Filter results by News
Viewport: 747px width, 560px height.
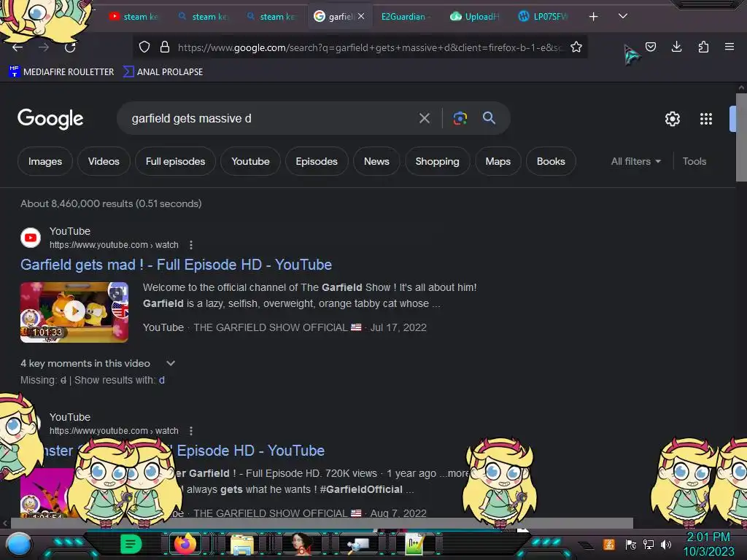tap(376, 161)
